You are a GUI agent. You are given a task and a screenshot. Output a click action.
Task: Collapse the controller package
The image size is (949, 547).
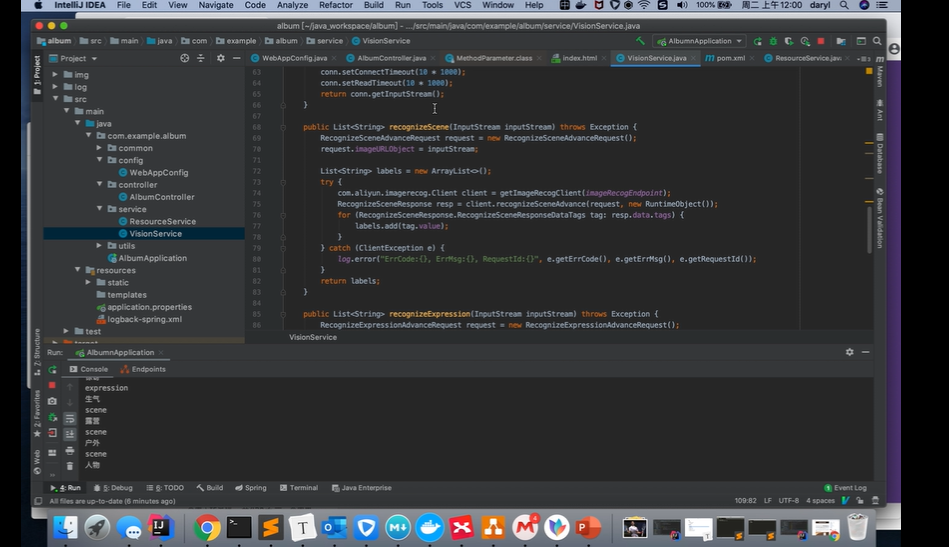(x=99, y=185)
